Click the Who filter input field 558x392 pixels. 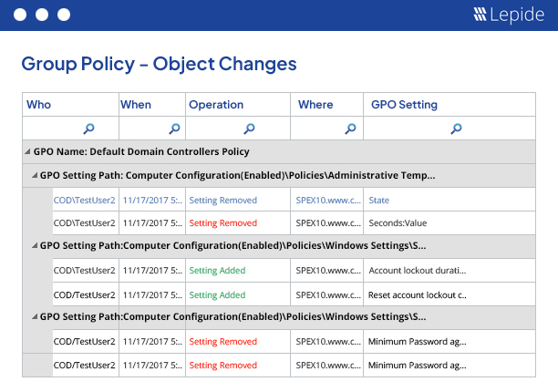(x=70, y=129)
